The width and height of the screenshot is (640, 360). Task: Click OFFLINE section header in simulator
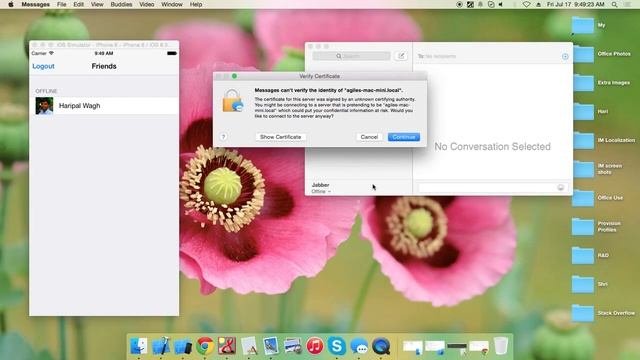coord(46,91)
